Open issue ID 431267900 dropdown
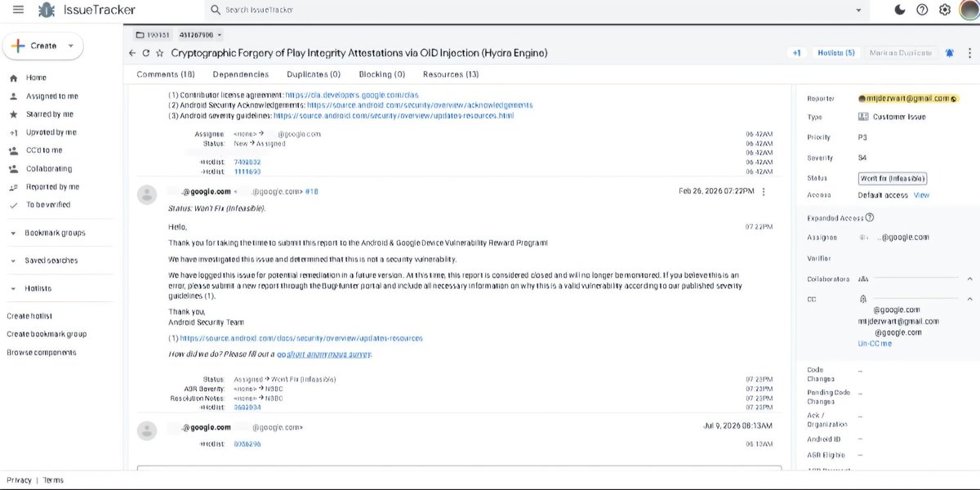Image resolution: width=980 pixels, height=490 pixels. (x=201, y=34)
